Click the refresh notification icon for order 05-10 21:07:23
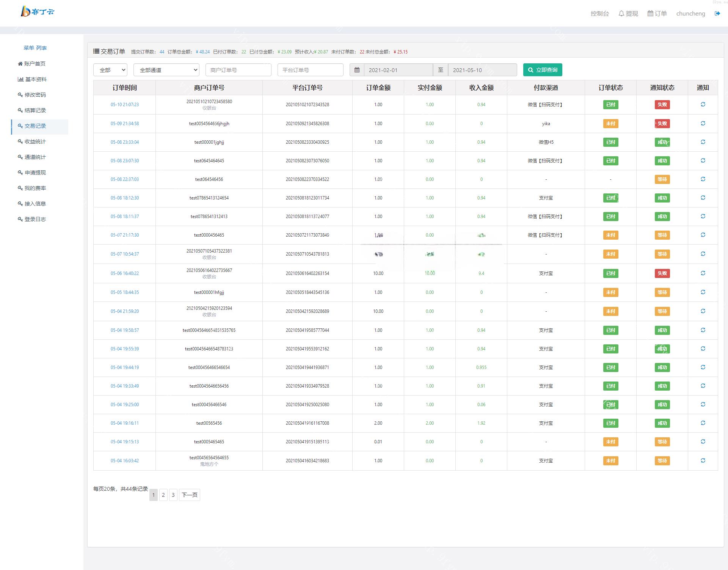Screen dimensions: 728x570 [x=703, y=104]
